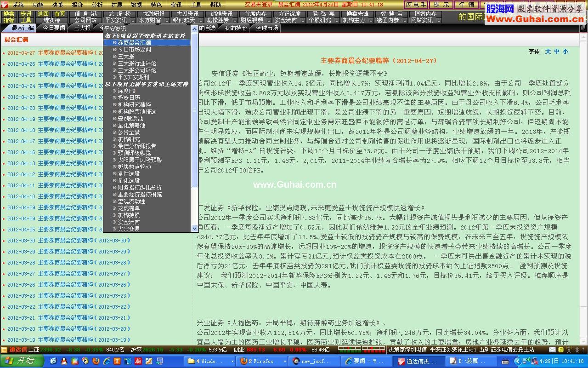
Task: Click the Windows Start button
Action: click(x=22, y=362)
